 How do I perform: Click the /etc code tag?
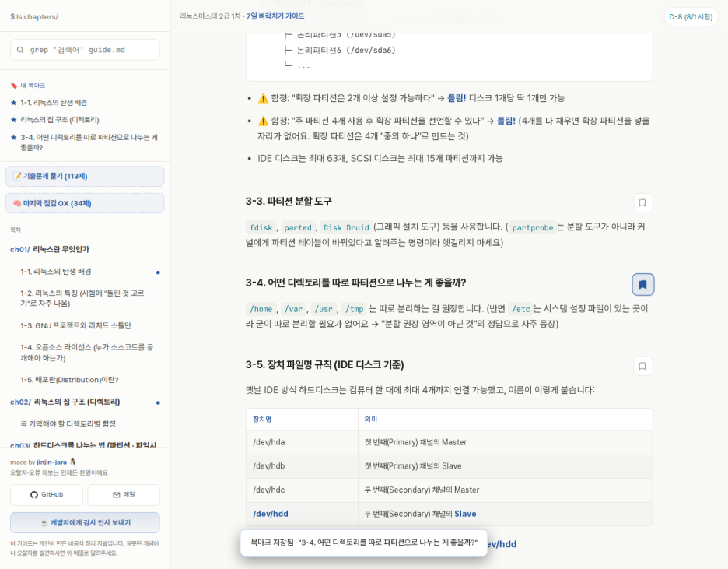[x=520, y=309]
